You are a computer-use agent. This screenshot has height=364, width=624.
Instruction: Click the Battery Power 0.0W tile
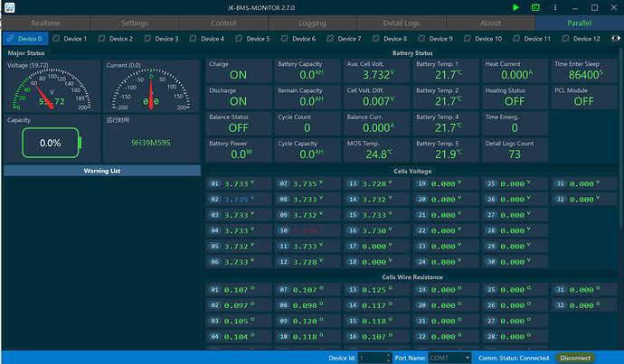point(239,150)
